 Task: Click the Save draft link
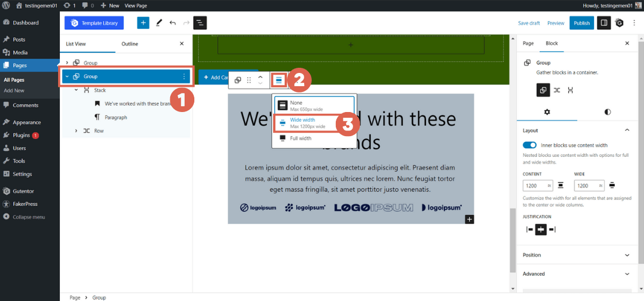528,23
